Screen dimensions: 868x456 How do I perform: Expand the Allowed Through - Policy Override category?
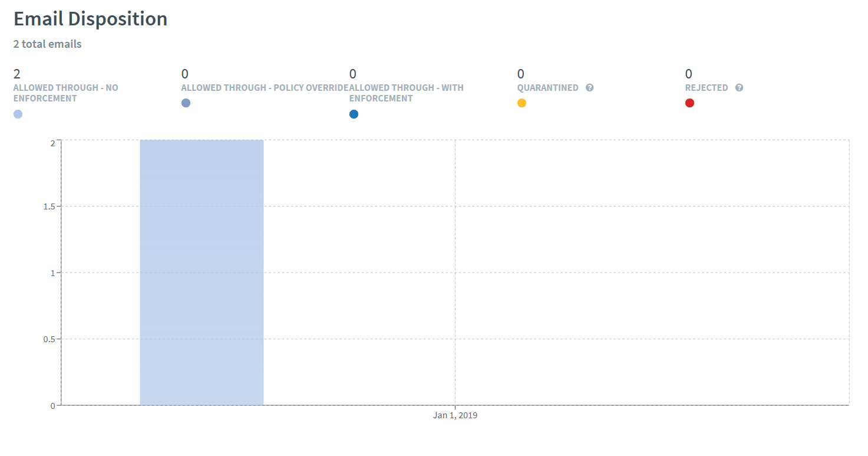265,87
